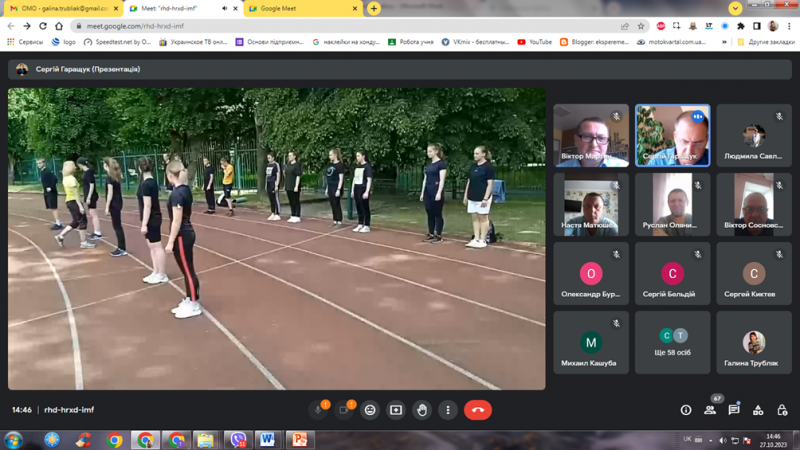Go forward in browser history

[27, 26]
